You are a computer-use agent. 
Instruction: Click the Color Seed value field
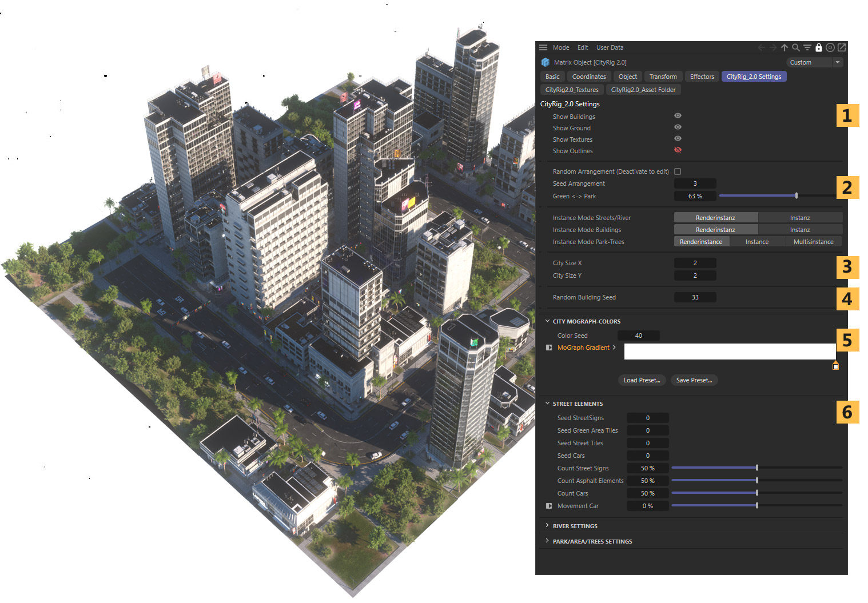point(639,336)
